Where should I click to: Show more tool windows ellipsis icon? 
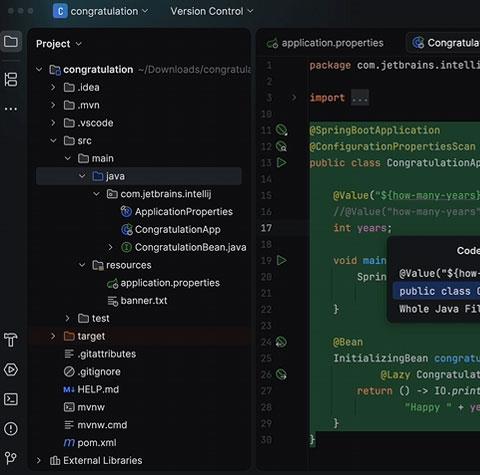pos(11,109)
